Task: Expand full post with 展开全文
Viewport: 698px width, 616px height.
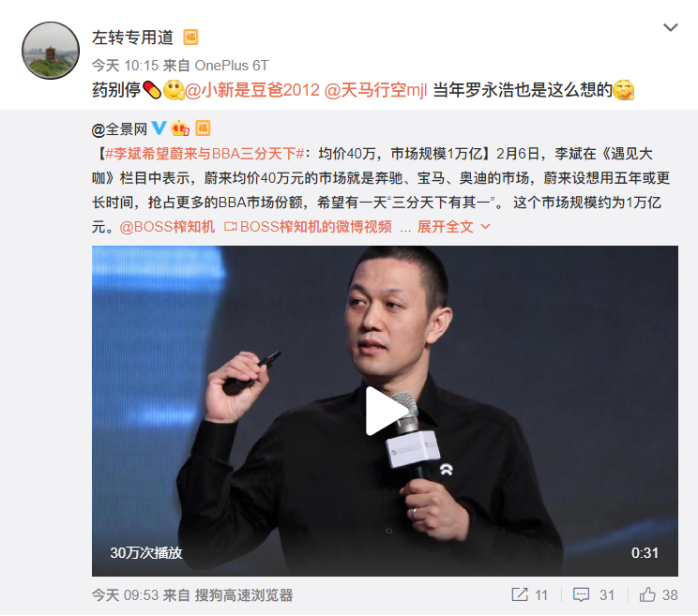Action: click(454, 227)
